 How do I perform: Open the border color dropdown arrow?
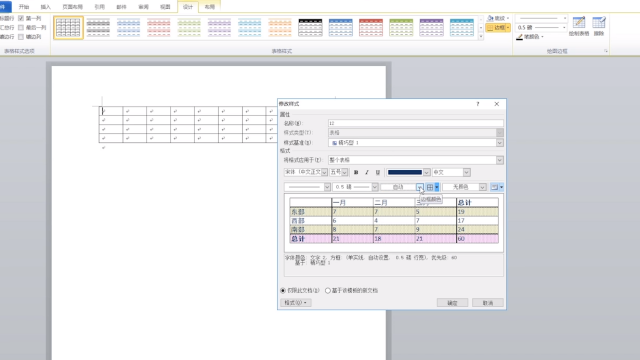(x=420, y=187)
